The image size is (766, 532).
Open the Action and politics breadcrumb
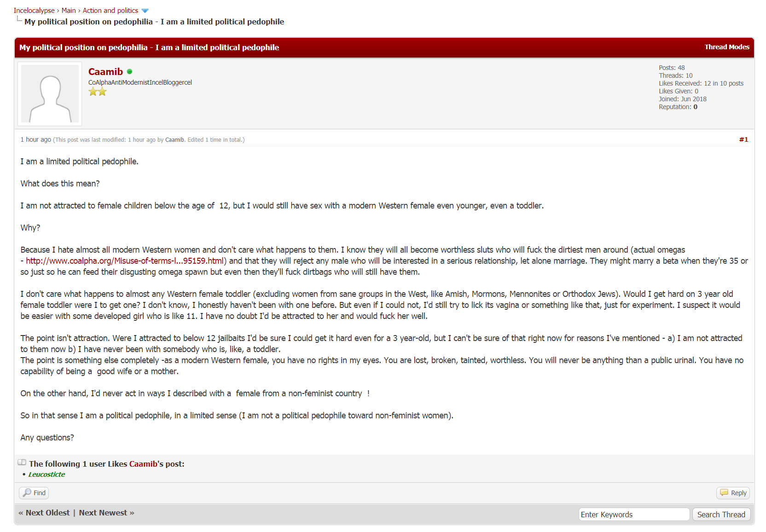click(110, 11)
